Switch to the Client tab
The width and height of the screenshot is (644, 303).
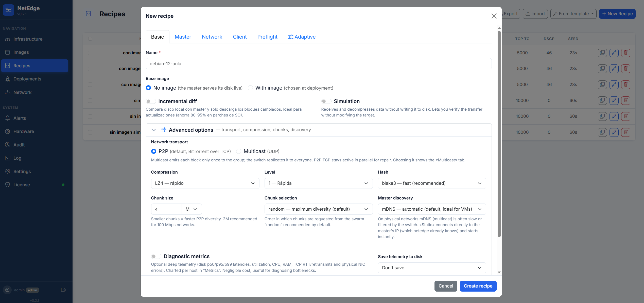point(240,37)
